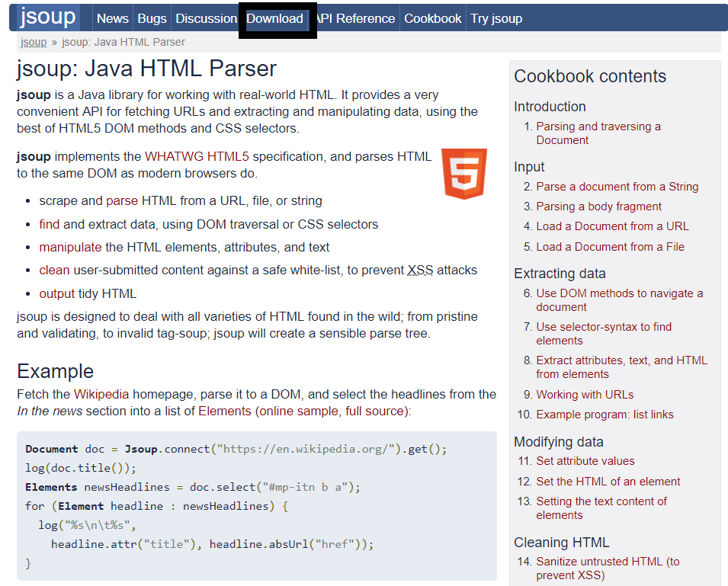Open the Try jsoup page
This screenshot has height=586, width=728.
[x=496, y=18]
